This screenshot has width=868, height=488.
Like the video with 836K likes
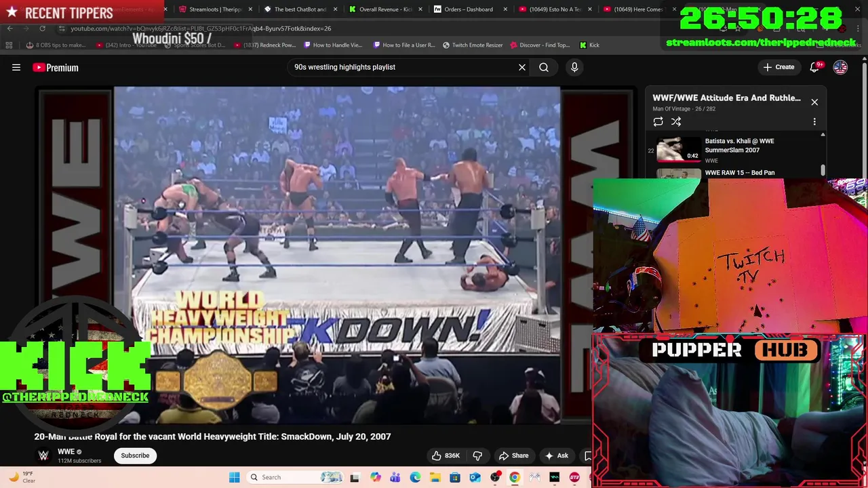tap(446, 455)
